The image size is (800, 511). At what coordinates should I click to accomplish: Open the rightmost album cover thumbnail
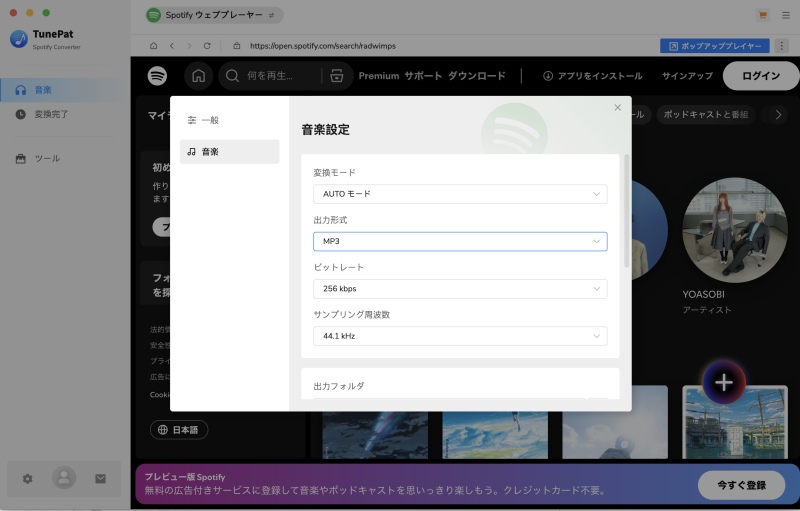[x=735, y=422]
